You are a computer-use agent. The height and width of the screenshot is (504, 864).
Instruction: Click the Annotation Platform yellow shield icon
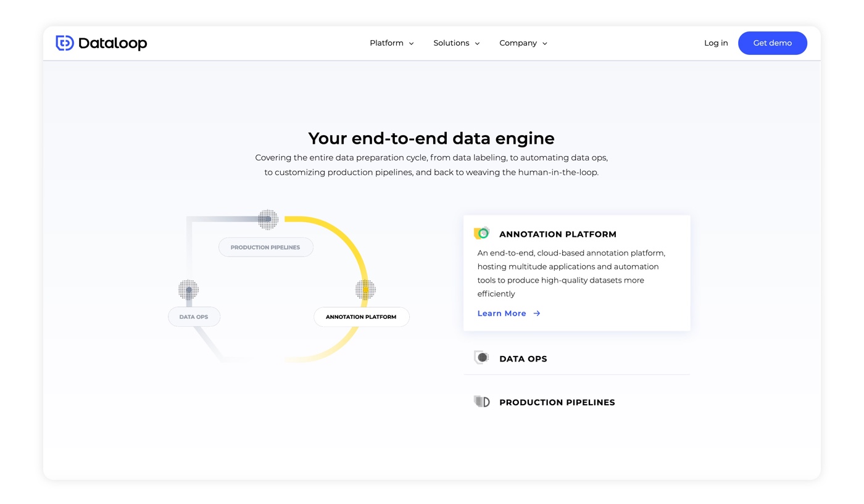[481, 233]
